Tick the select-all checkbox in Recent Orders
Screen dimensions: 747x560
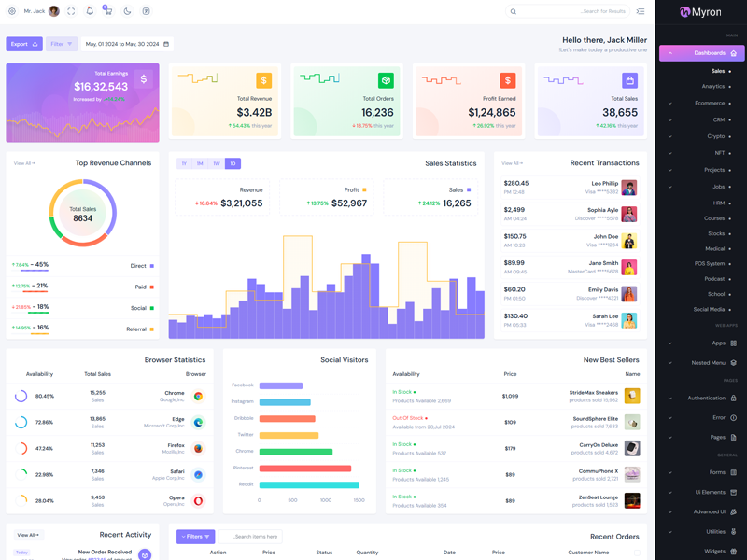click(x=637, y=553)
